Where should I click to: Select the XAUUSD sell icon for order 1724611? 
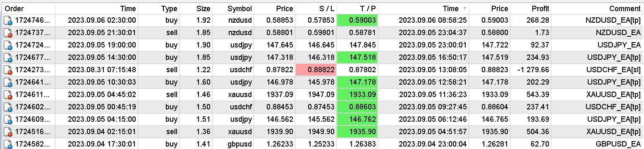pyautogui.click(x=8, y=95)
